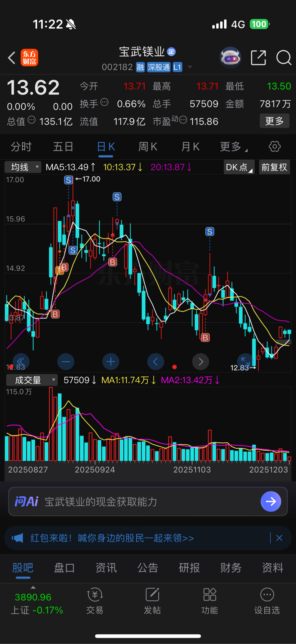
Task: Tap the 市盈 info bubble icon
Action: (x=183, y=120)
